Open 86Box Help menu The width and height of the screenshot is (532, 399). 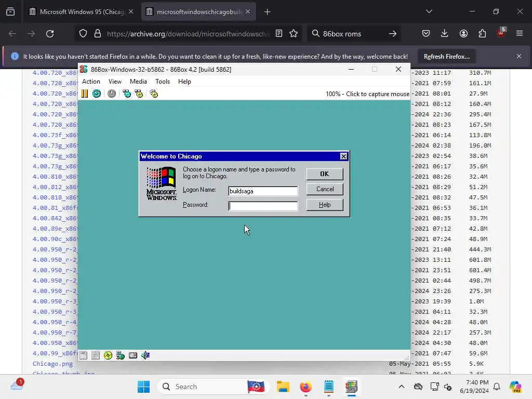(184, 82)
